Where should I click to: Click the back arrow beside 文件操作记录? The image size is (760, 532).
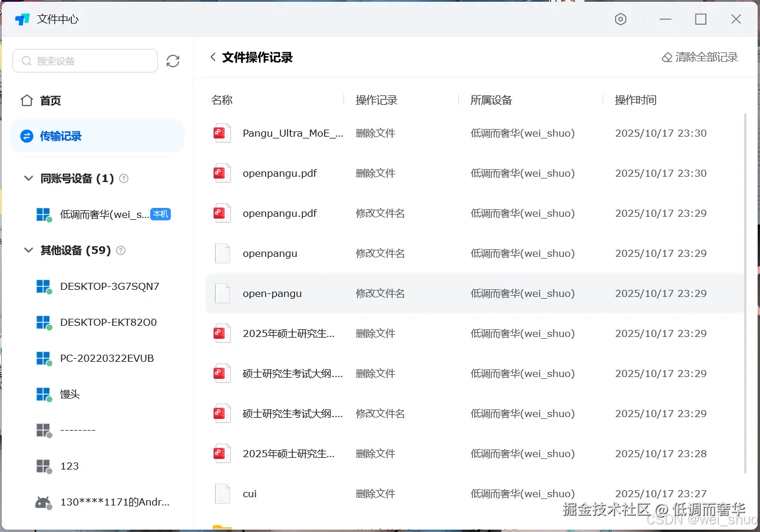(x=212, y=57)
